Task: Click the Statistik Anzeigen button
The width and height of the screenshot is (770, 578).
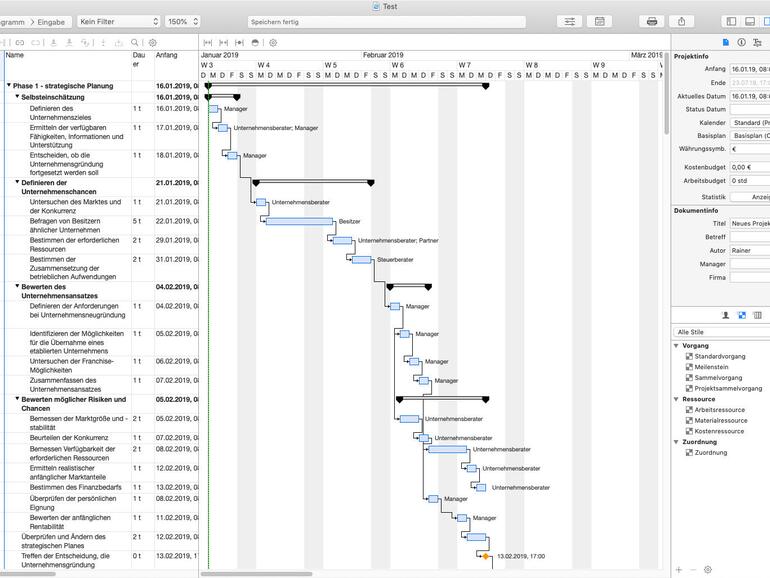Action: pyautogui.click(x=750, y=197)
